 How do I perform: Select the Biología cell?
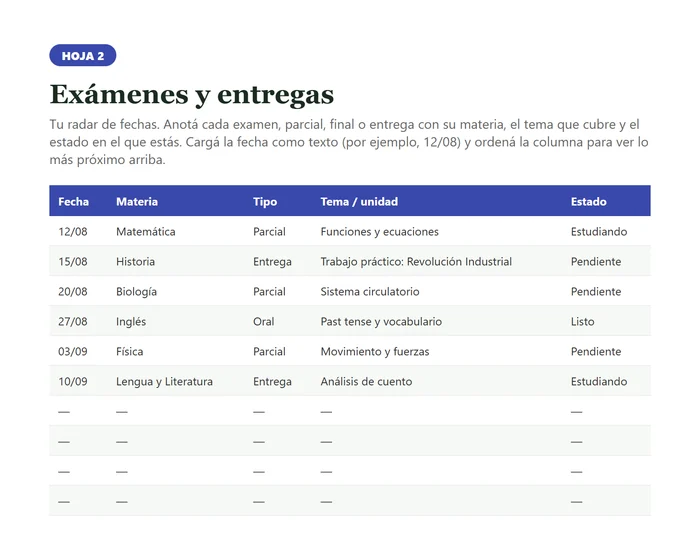pos(136,292)
